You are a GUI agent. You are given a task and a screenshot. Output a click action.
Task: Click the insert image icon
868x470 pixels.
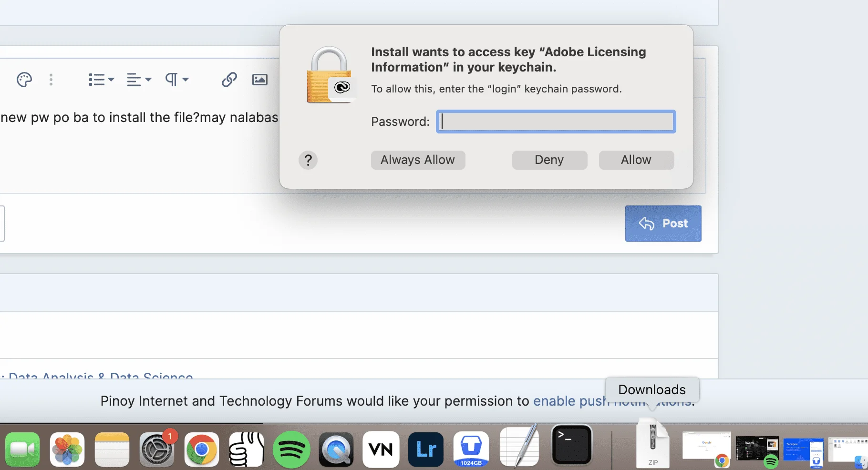pos(260,80)
